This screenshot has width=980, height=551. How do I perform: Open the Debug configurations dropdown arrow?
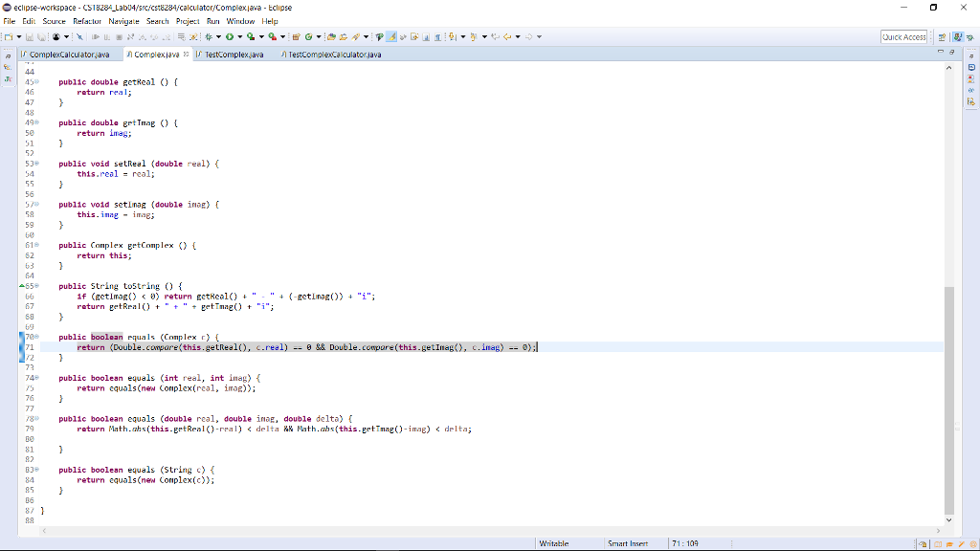218,37
